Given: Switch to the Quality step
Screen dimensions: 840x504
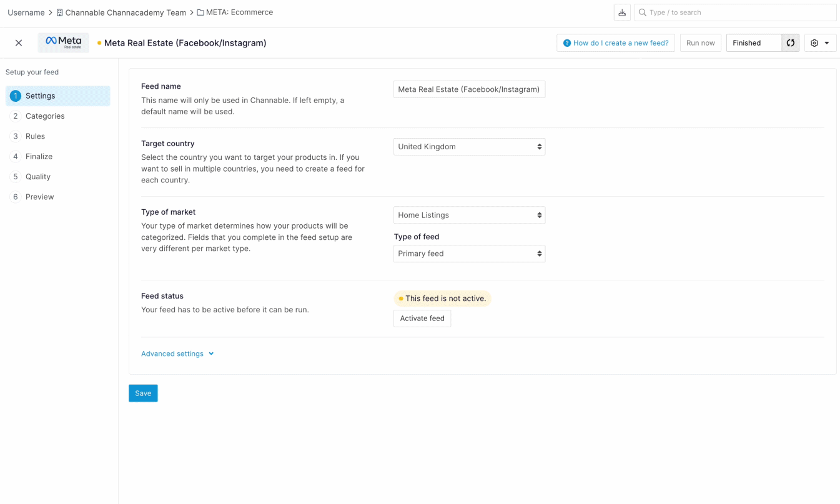Looking at the screenshot, I should [x=37, y=177].
